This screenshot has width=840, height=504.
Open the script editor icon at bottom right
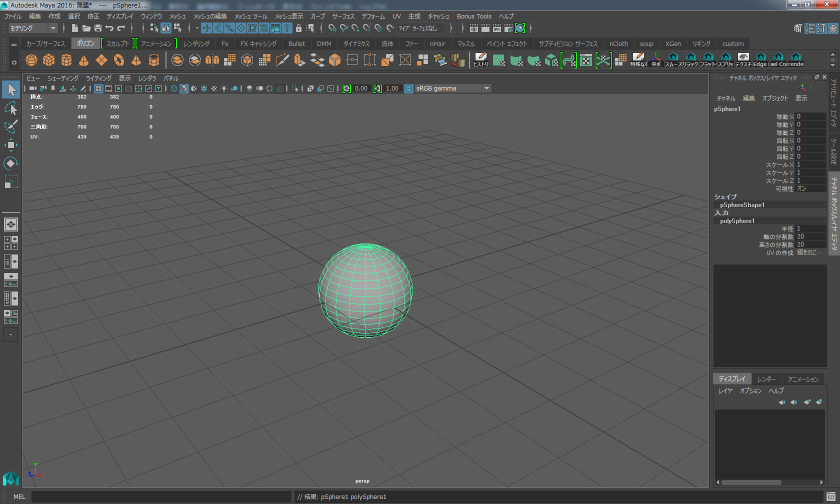830,496
